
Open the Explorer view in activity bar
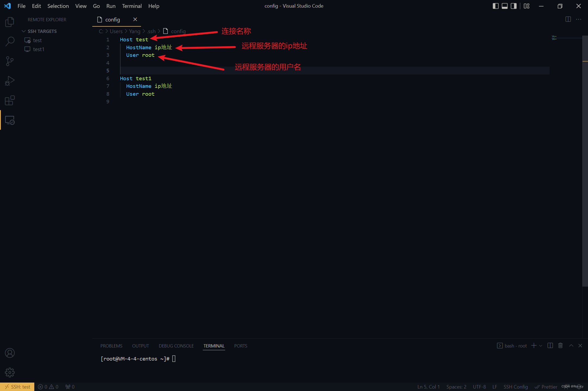10,22
